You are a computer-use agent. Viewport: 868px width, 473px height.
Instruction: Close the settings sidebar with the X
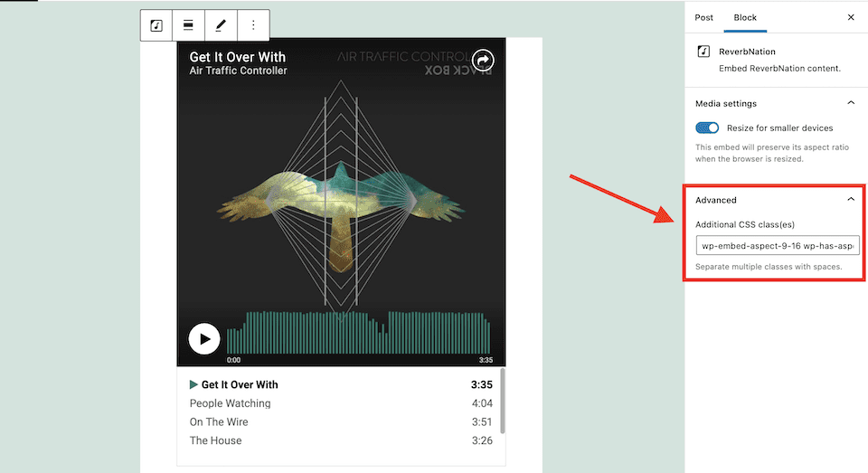(x=851, y=18)
